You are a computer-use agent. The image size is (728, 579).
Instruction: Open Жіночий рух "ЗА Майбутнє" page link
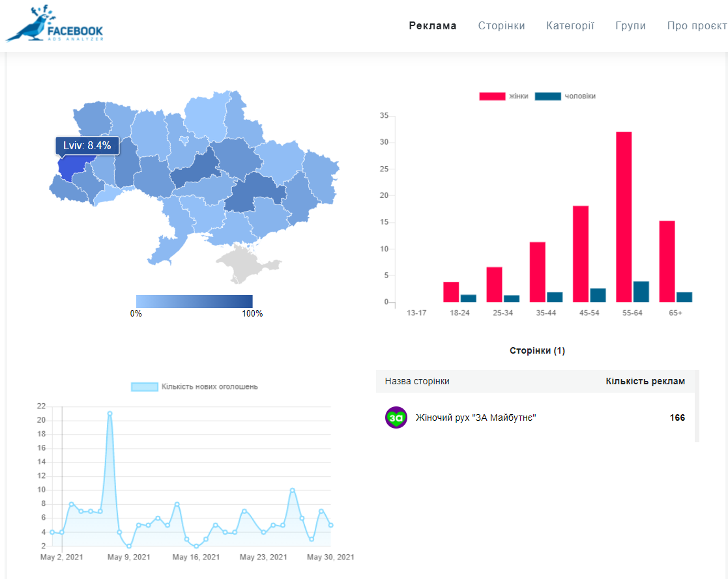[x=476, y=418]
